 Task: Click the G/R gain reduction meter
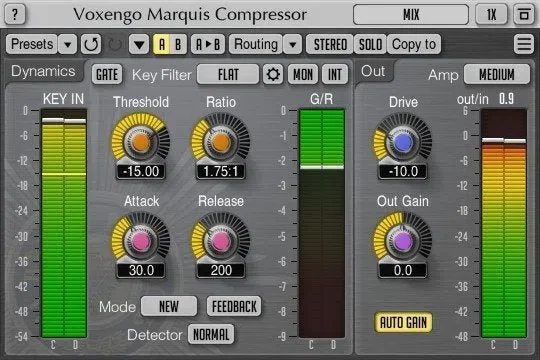point(322,223)
